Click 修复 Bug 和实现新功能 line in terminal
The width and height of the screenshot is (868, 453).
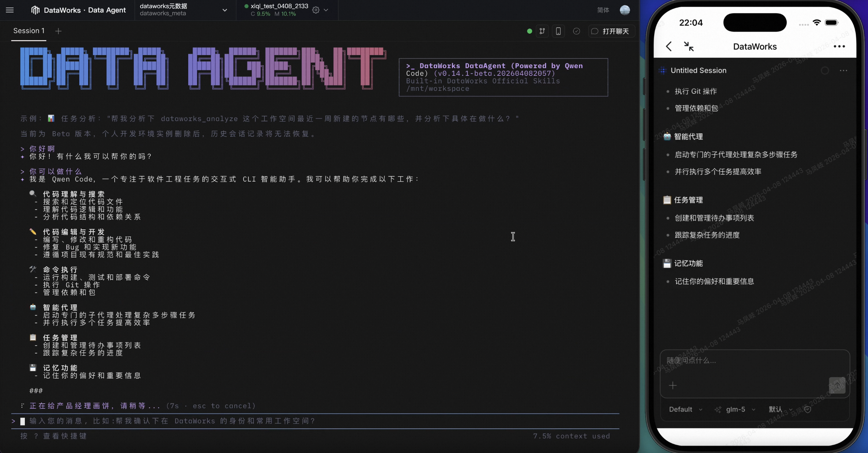[90, 247]
